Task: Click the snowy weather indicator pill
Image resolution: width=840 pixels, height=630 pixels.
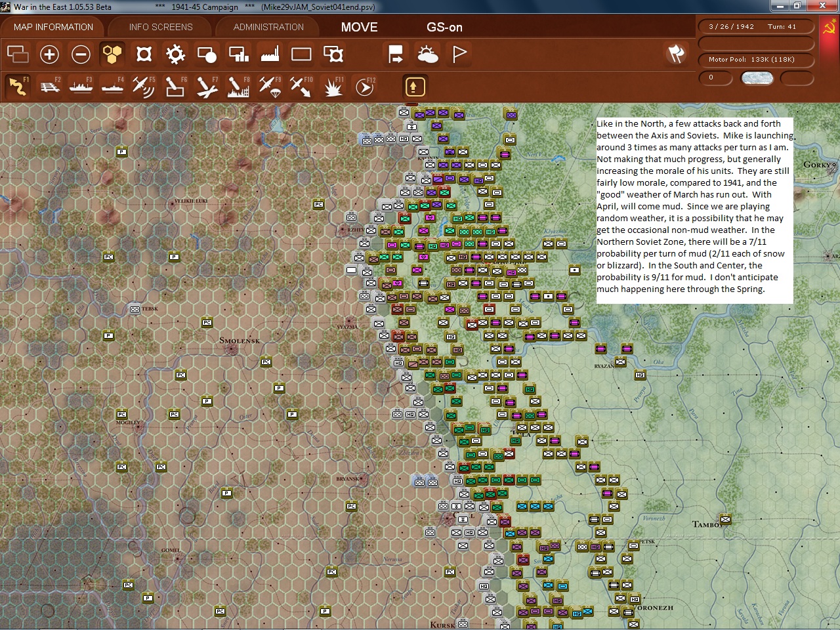Action: [757, 78]
